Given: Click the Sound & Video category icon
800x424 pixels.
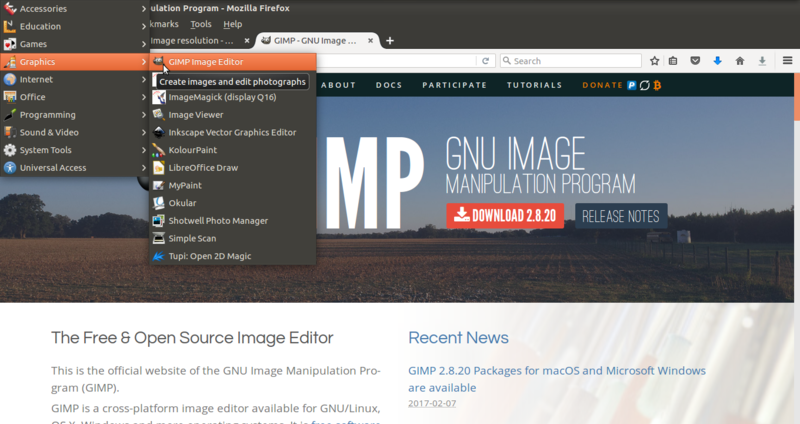Looking at the screenshot, I should click(x=10, y=132).
